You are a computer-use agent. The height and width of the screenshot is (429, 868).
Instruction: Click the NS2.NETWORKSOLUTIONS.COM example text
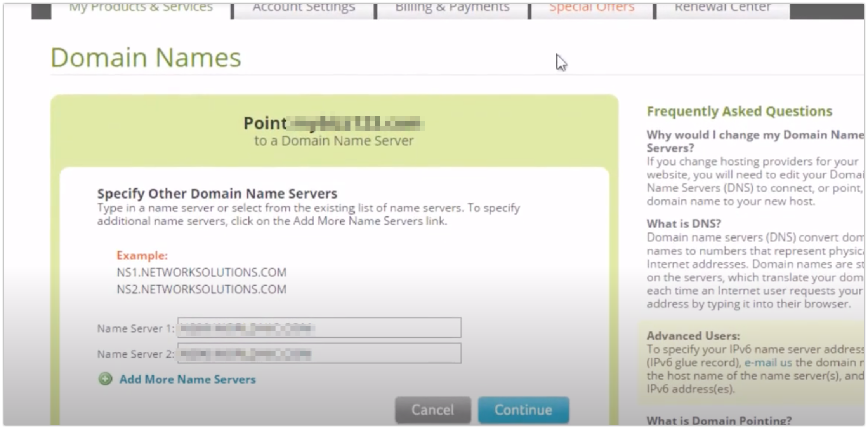(201, 289)
